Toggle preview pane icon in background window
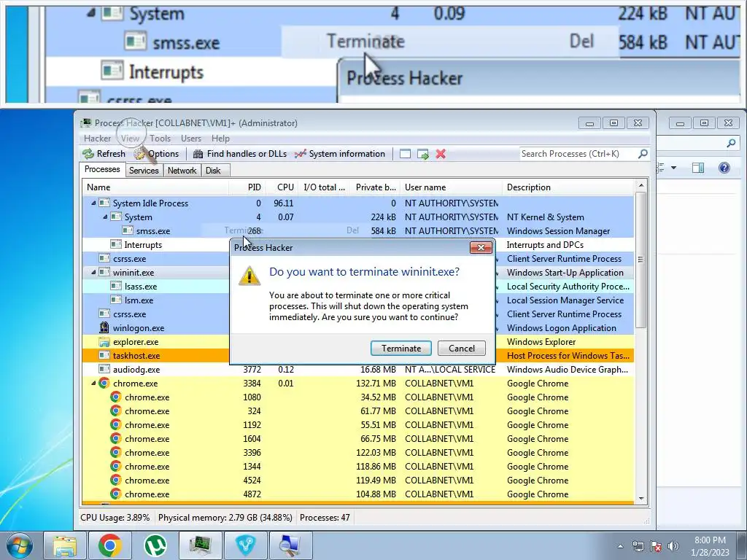Viewport: 747px width, 560px height. tap(698, 168)
